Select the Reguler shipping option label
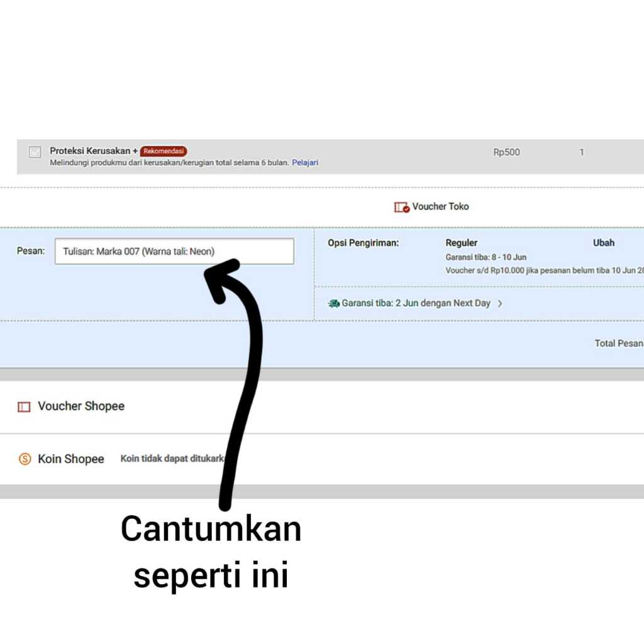This screenshot has height=644, width=644. pyautogui.click(x=461, y=243)
